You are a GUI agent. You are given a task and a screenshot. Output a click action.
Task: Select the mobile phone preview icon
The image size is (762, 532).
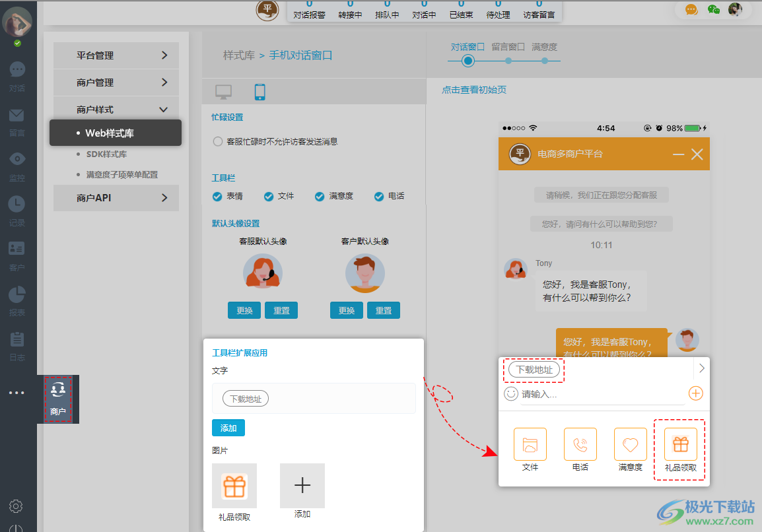[260, 92]
